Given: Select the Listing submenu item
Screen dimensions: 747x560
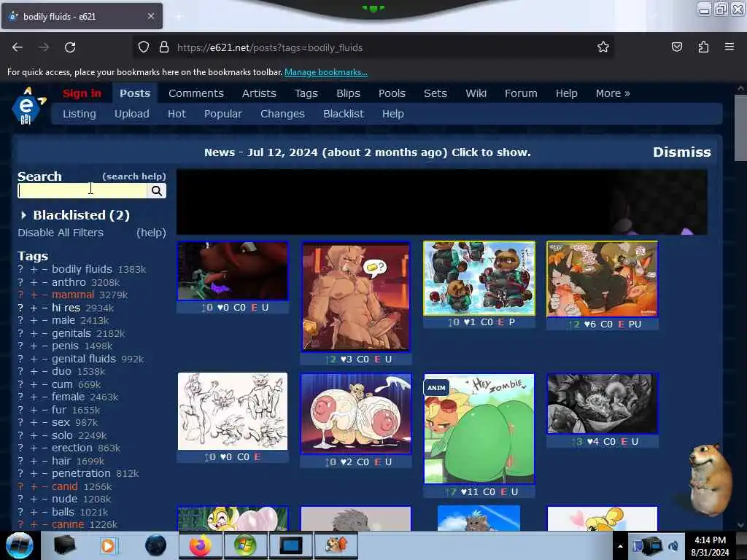Looking at the screenshot, I should pos(79,114).
